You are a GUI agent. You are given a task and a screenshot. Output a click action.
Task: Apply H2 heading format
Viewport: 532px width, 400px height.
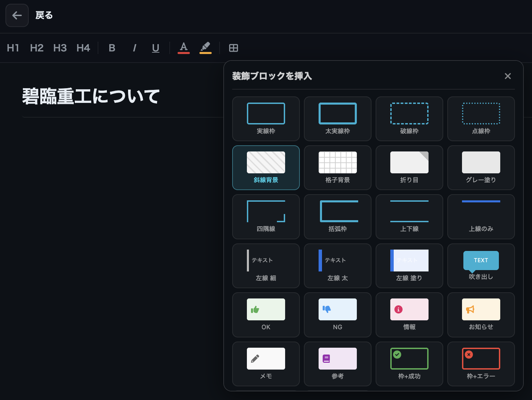(37, 48)
